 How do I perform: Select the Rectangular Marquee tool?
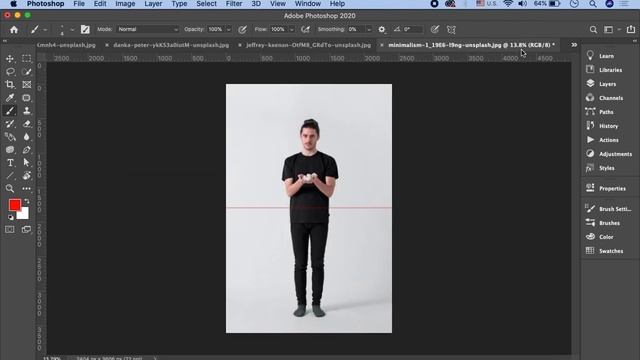coord(27,59)
